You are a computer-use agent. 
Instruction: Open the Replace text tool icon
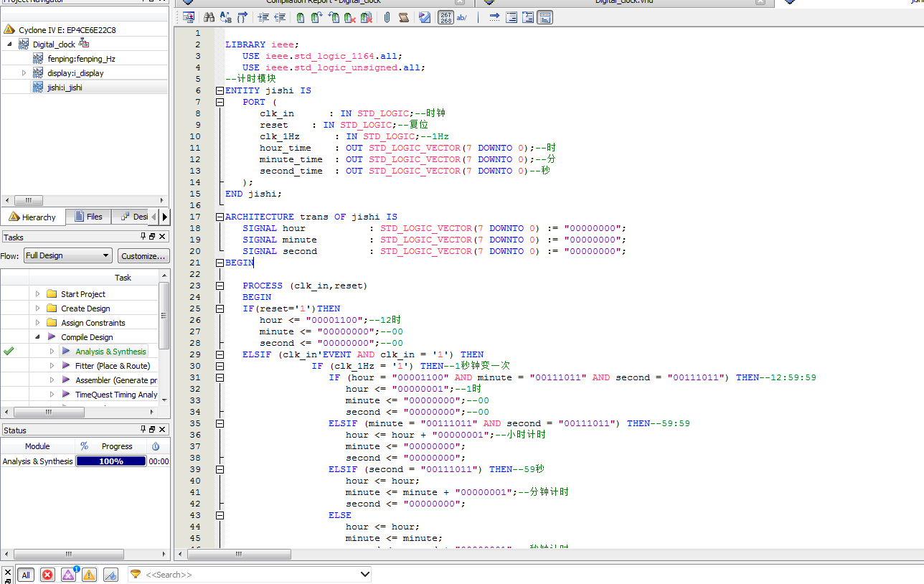tap(225, 17)
